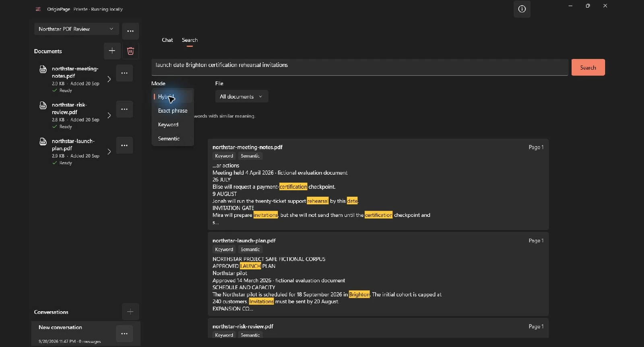Click highlighted word rehearsal in meeting-notes result
This screenshot has width=644, height=347.
click(318, 201)
